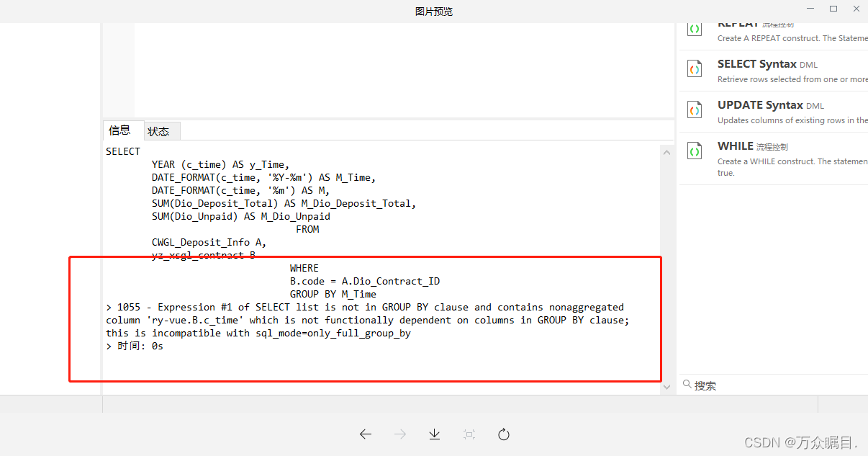Screen dimensions: 868x456
Task: Click the UPDATE Syntax document icon
Action: point(694,109)
